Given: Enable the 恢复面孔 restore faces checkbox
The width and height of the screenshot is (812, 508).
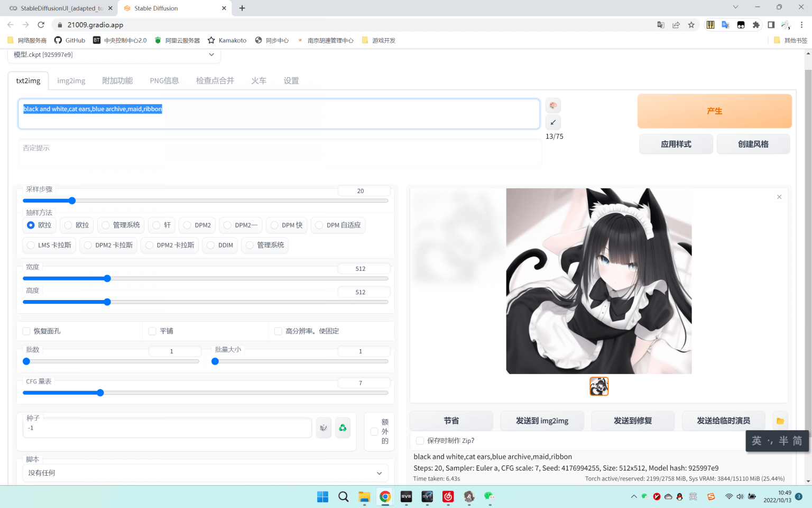Looking at the screenshot, I should coord(26,331).
